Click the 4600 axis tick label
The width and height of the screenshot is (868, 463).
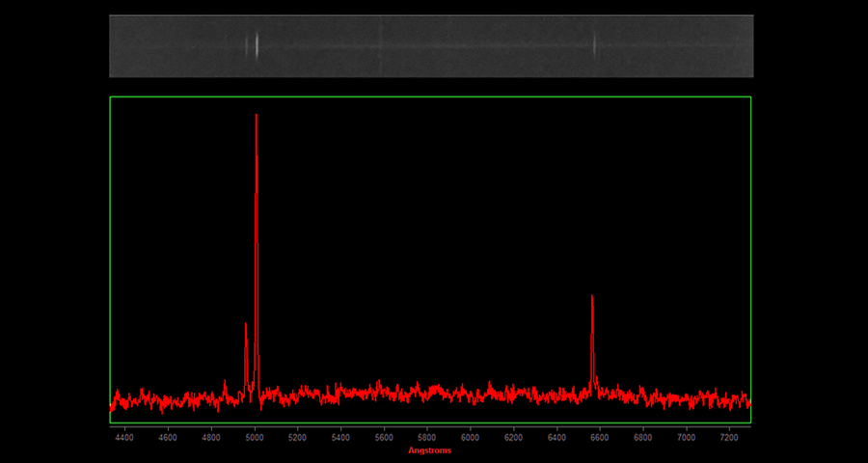[169, 437]
